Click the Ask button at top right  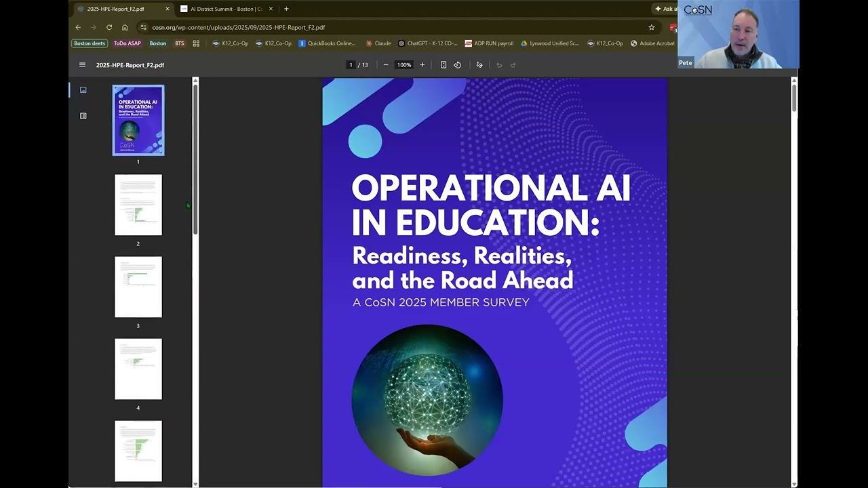[665, 9]
